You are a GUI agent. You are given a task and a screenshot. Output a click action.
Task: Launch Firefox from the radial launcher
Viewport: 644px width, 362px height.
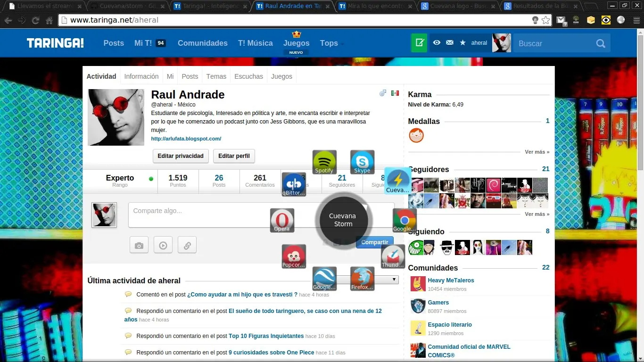[362, 279]
